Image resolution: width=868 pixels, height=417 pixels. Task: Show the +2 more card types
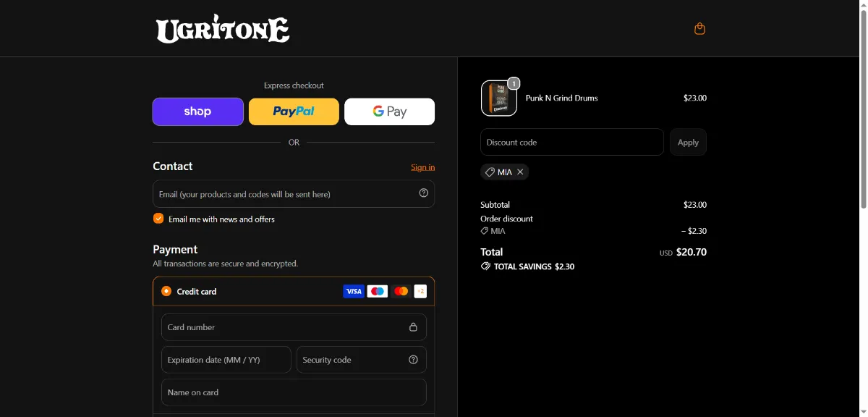(x=421, y=292)
